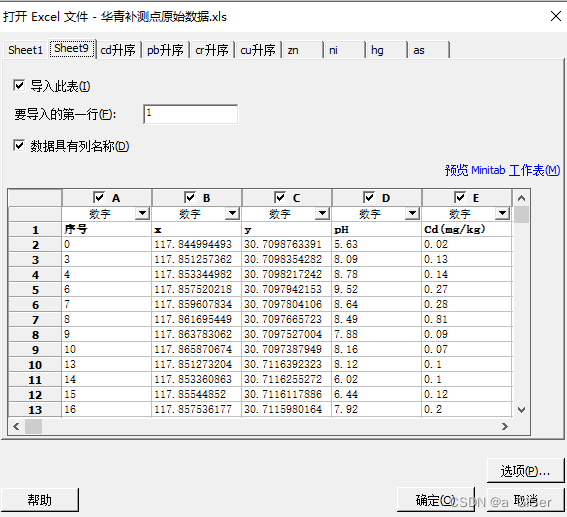
Task: Click the horizontal scroll right arrow
Action: [x=505, y=426]
